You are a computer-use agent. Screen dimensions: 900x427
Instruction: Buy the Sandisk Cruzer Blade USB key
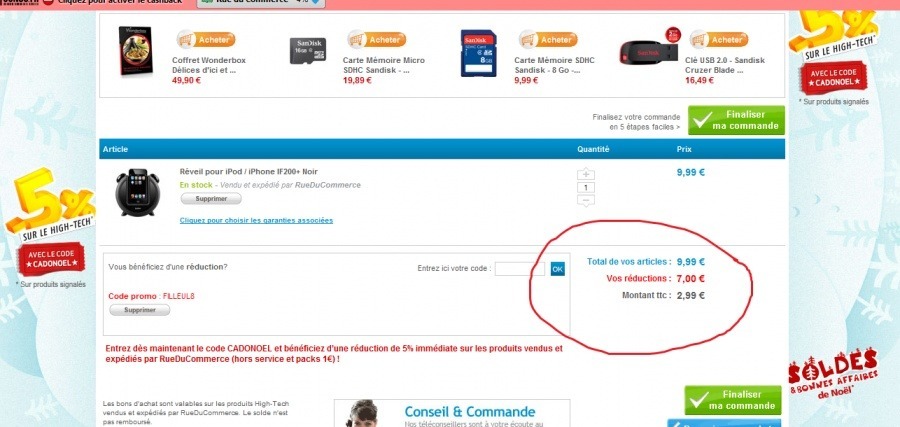719,40
